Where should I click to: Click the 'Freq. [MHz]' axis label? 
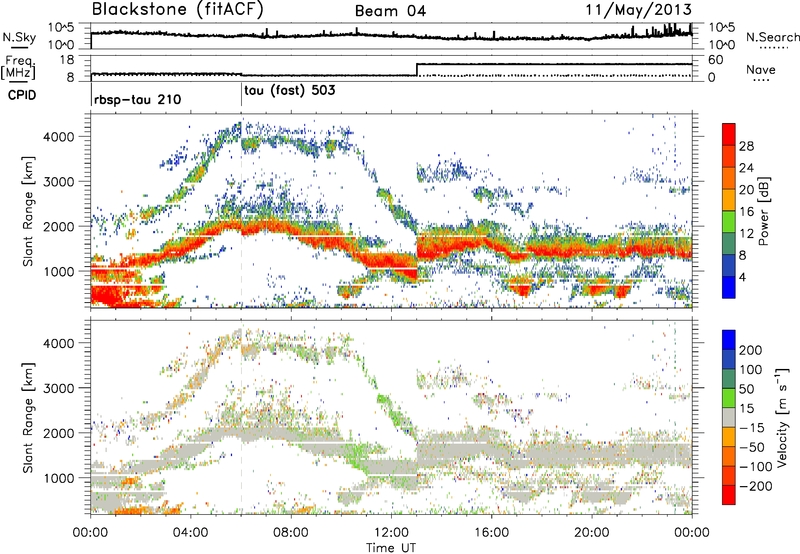[x=18, y=68]
